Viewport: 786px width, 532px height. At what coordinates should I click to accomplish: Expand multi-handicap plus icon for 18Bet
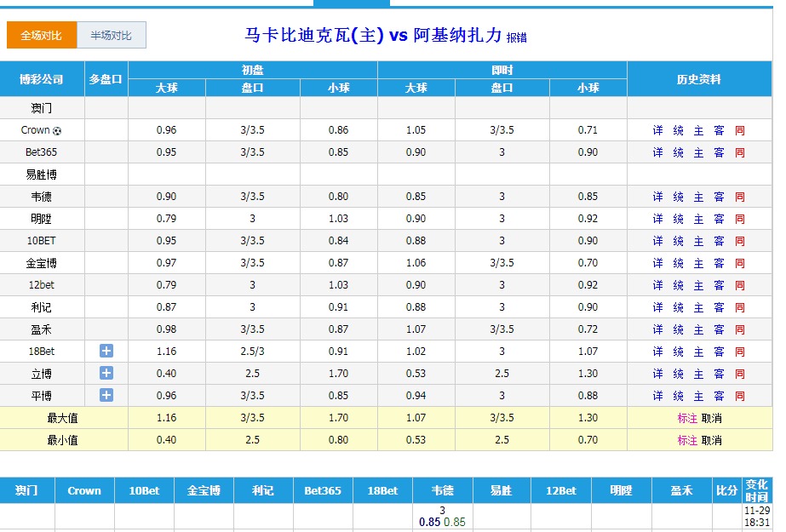tap(106, 351)
